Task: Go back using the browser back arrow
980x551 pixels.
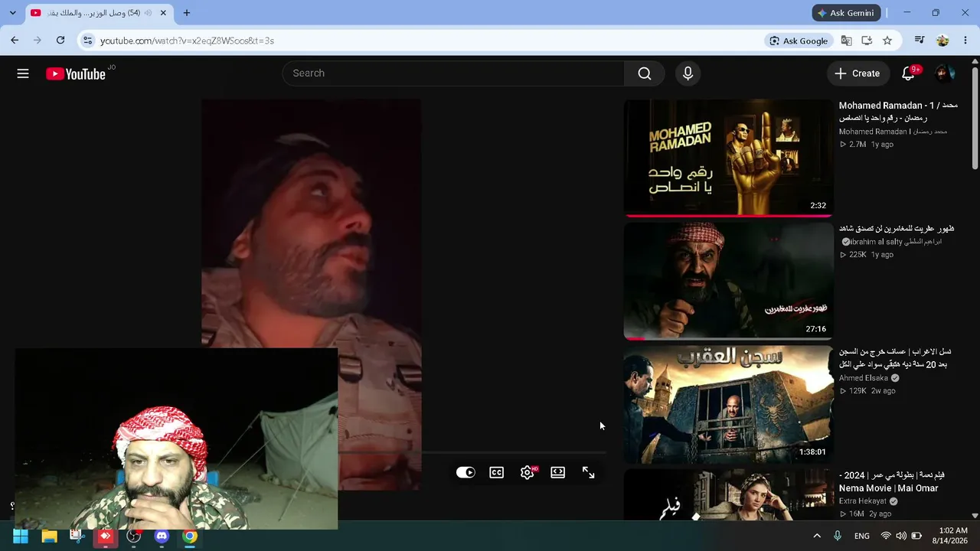Action: [15, 41]
